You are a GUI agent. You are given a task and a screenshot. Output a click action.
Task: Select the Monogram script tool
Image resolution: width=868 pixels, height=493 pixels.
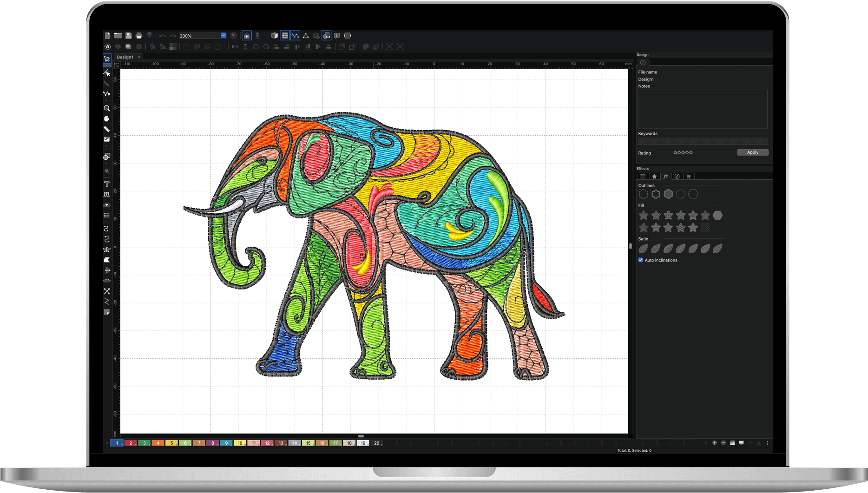point(107,194)
